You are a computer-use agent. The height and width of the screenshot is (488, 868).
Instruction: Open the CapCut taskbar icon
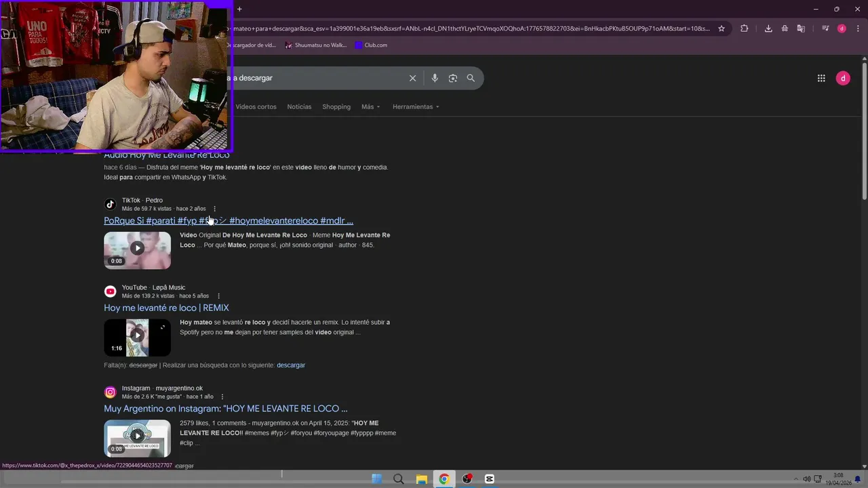[490, 479]
